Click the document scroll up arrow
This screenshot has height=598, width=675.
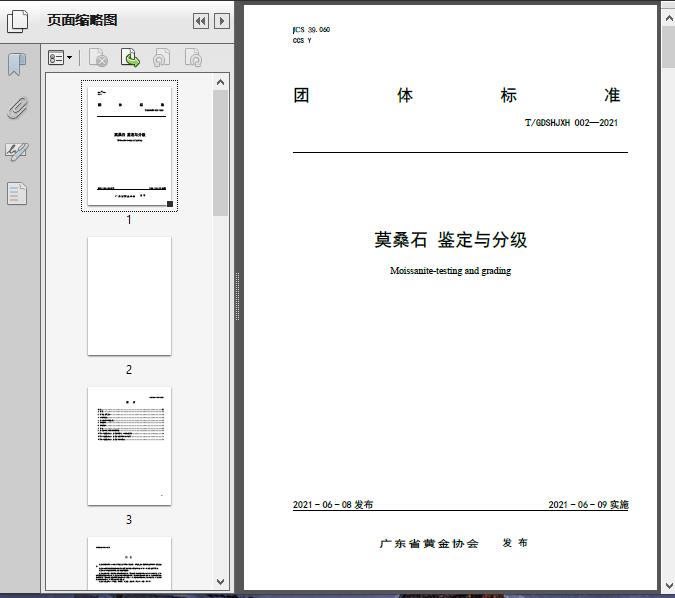click(669, 18)
